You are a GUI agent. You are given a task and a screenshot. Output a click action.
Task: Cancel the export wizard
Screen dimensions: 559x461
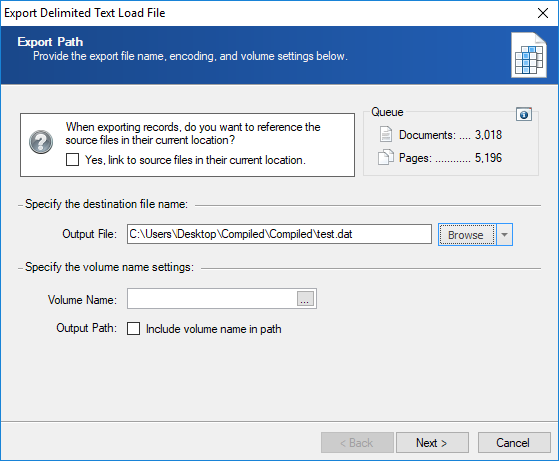(514, 442)
